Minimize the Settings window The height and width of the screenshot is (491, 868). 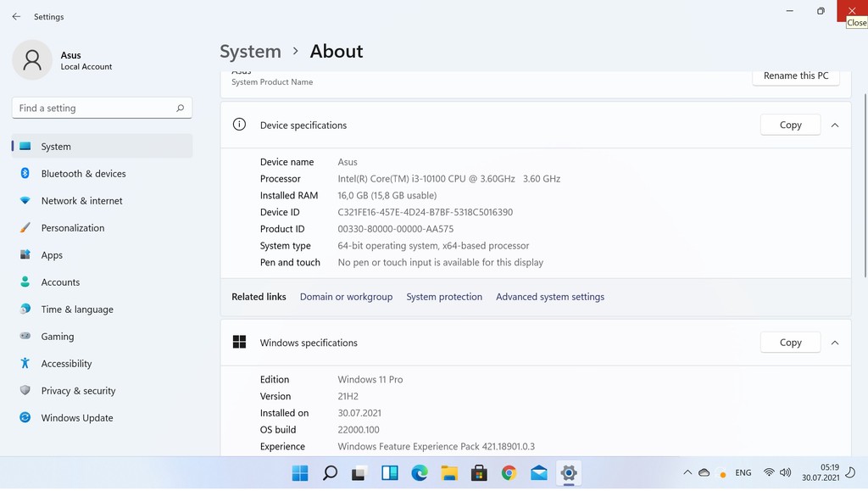789,10
